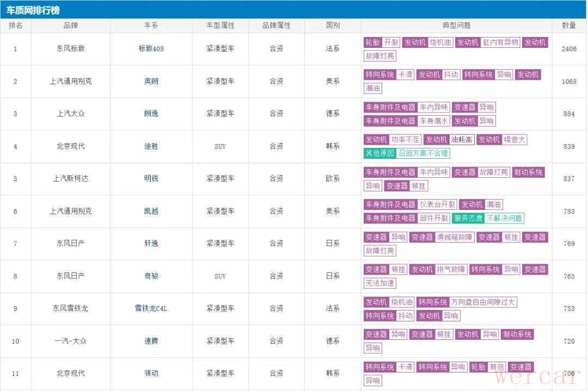Select the 速腾 car series link
588x391 pixels.
pos(151,341)
